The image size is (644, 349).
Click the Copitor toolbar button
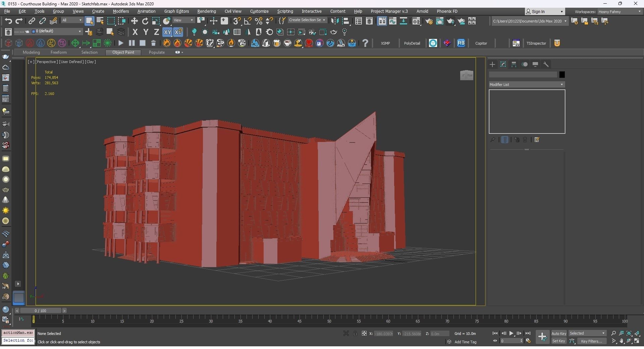(481, 43)
